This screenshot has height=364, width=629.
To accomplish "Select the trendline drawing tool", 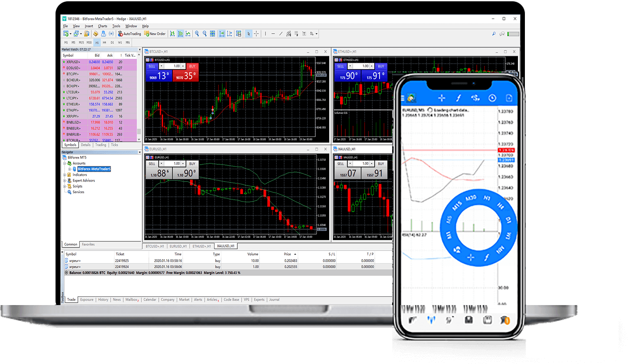I will (281, 33).
